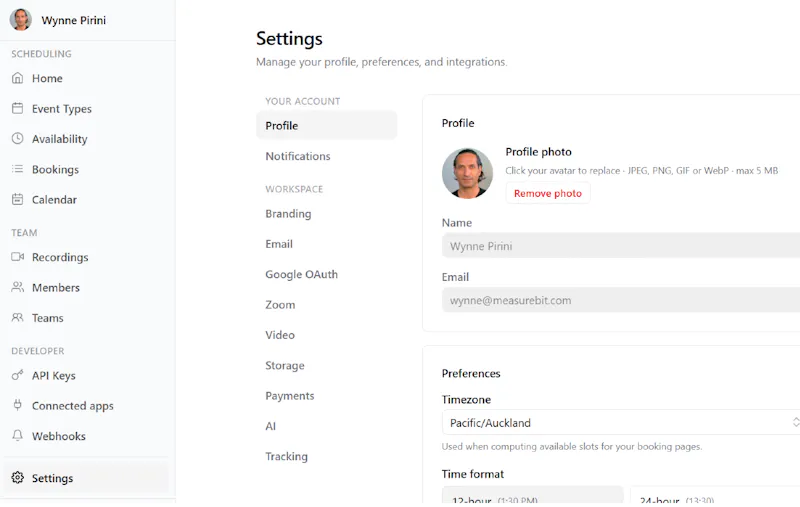Click the Settings gear icon

17,478
